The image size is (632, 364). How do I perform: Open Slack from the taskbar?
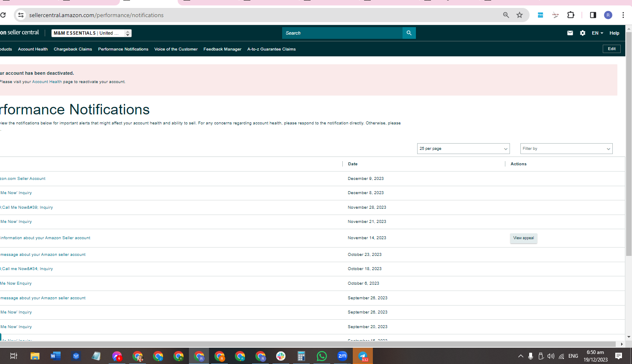click(x=281, y=356)
